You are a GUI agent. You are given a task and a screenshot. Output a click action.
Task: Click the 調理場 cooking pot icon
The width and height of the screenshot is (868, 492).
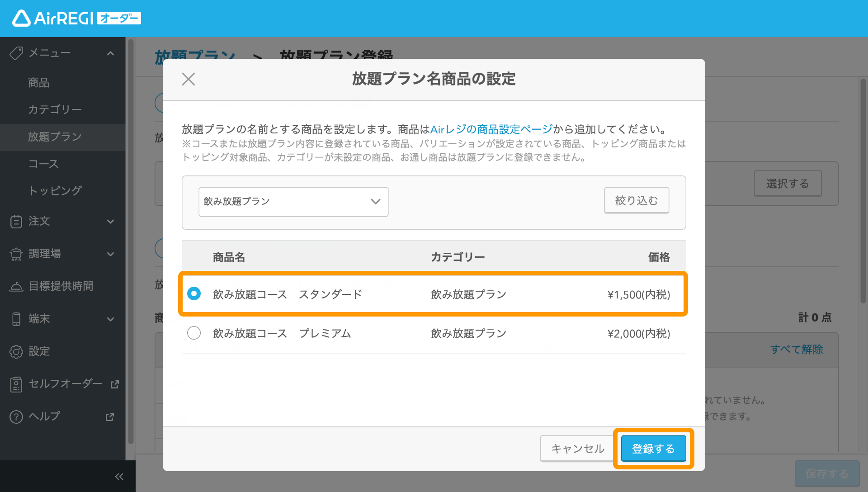(x=16, y=254)
